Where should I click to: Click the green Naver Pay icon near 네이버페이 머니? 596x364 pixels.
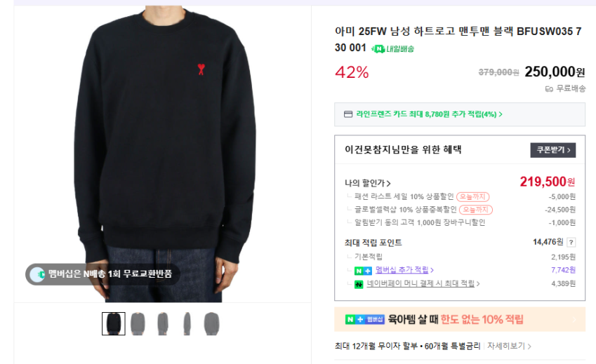[359, 284]
